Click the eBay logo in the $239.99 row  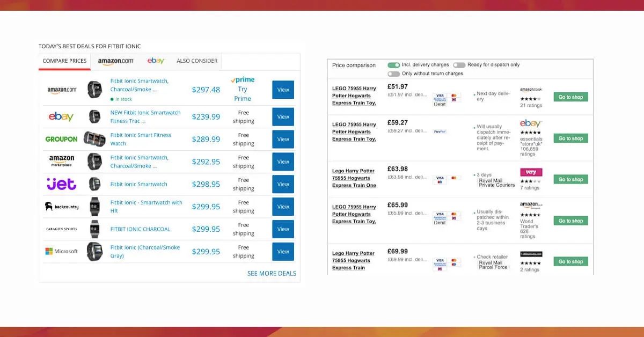[61, 117]
